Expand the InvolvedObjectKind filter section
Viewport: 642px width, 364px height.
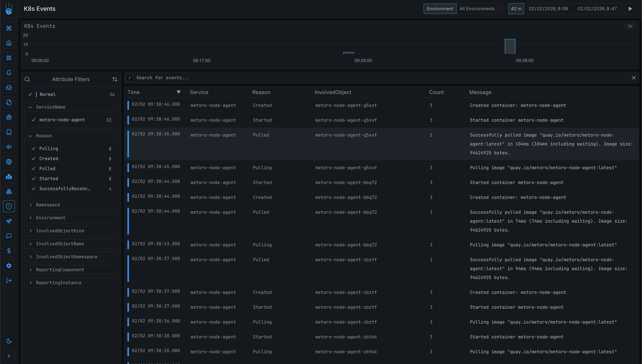[30, 231]
